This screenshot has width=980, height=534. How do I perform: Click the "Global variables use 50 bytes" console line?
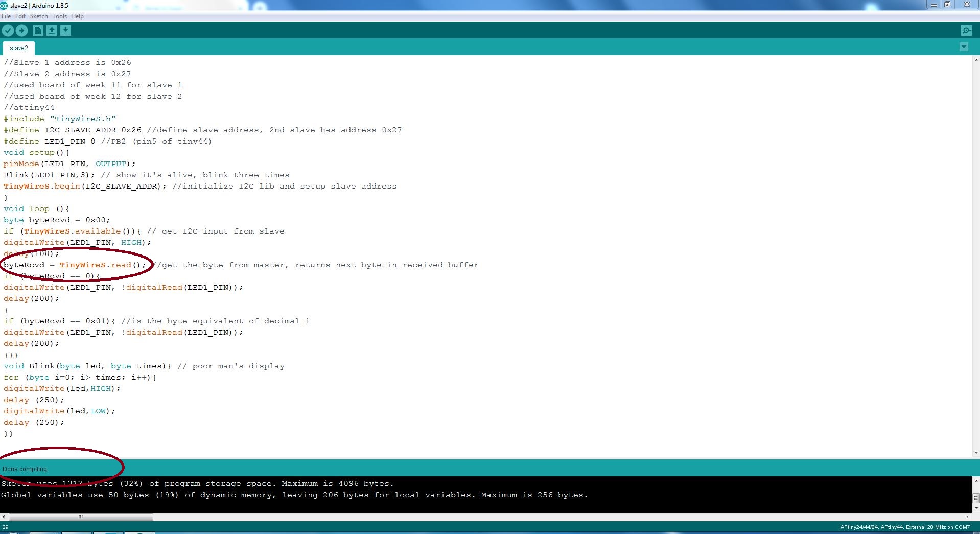[x=294, y=495]
